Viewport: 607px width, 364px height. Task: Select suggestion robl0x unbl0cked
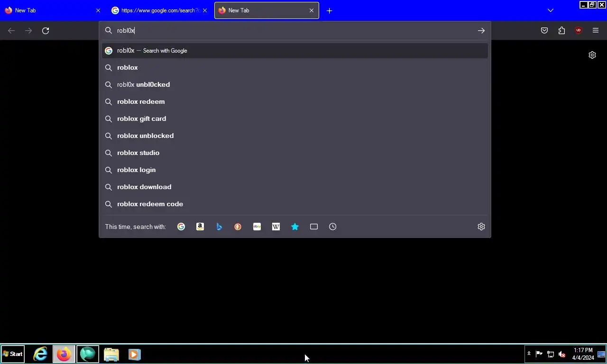point(295,84)
